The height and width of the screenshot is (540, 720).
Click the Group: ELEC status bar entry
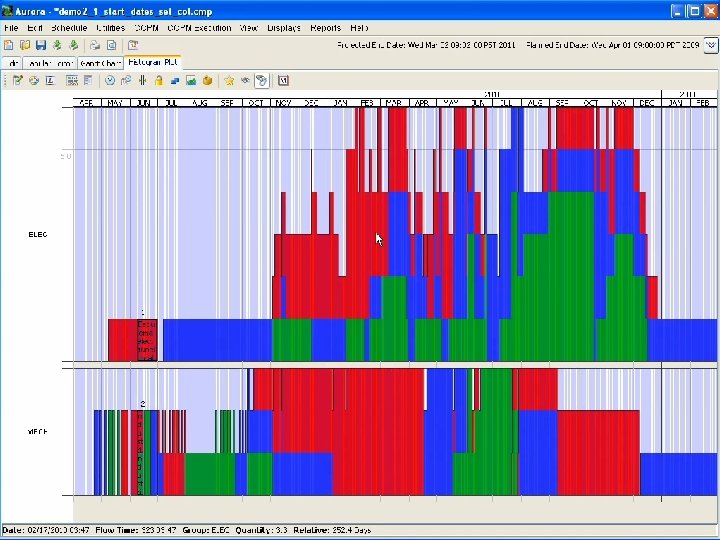pos(206,530)
